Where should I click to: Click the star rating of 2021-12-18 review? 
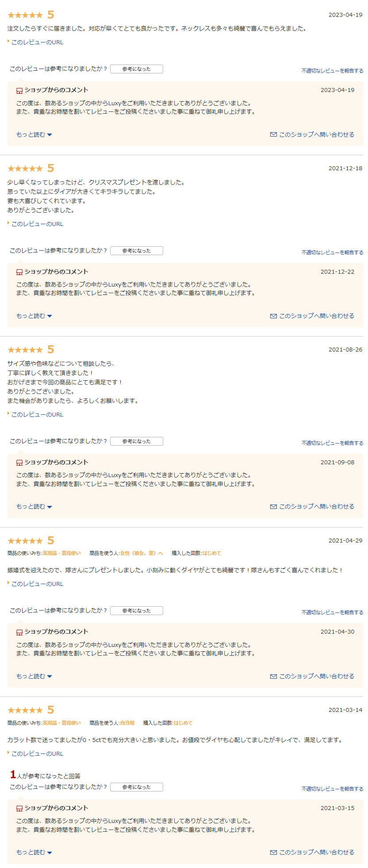(x=25, y=168)
